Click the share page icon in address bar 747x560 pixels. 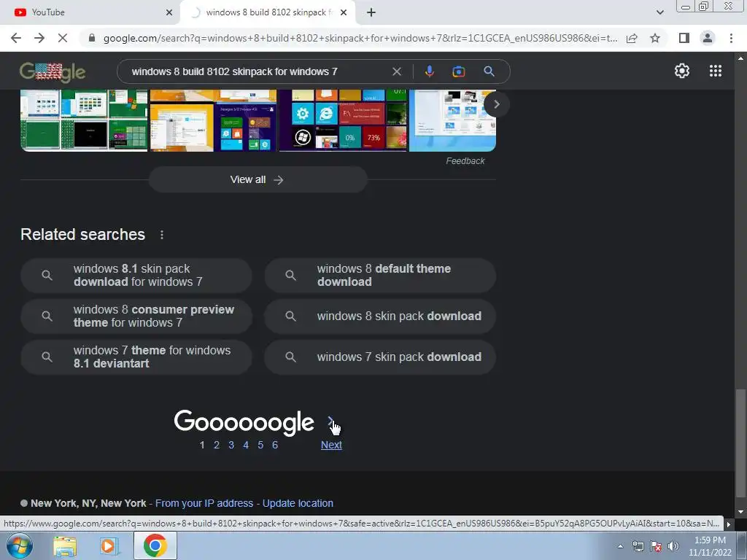[x=632, y=38]
